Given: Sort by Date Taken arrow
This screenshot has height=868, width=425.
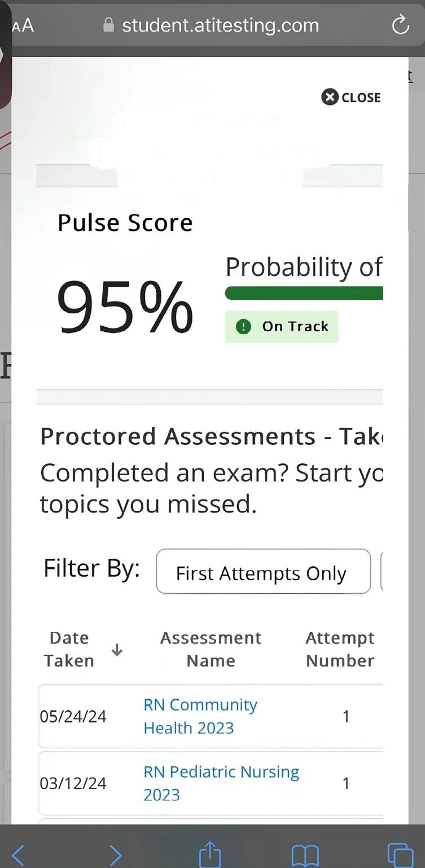Looking at the screenshot, I should [117, 650].
